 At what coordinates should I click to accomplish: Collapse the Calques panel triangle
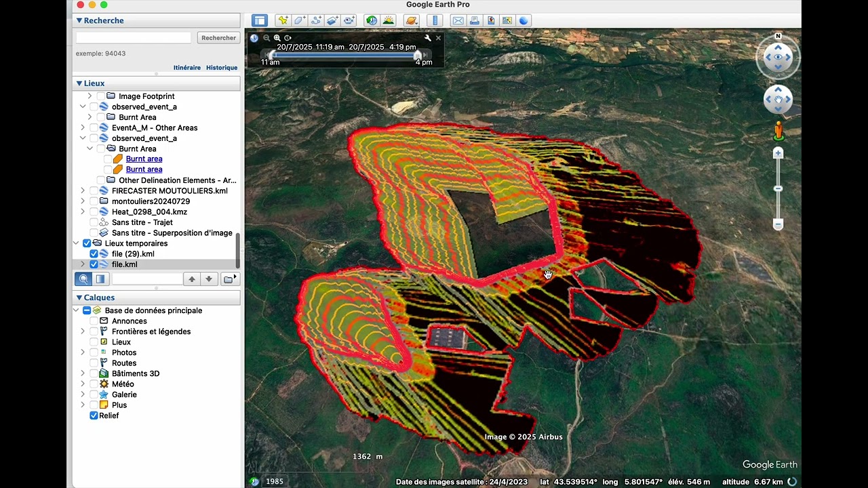[79, 298]
